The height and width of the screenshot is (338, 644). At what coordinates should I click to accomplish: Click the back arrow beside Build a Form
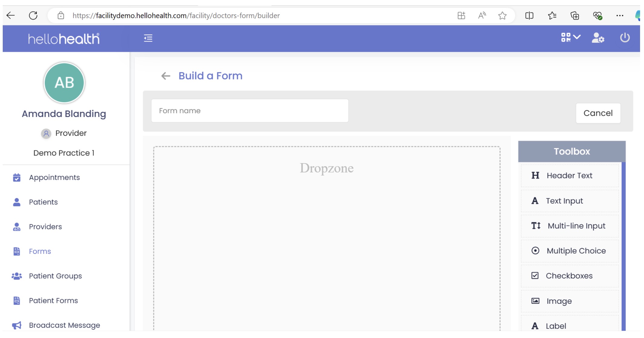point(166,76)
